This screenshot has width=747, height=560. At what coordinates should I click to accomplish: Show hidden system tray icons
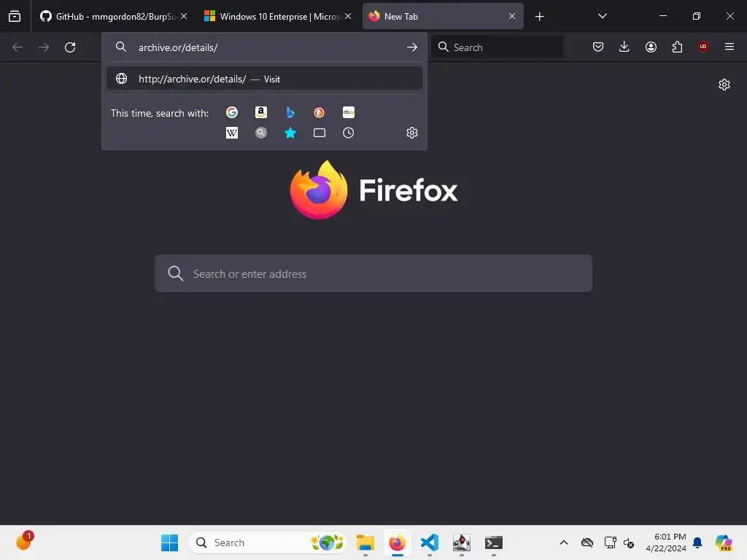(564, 542)
